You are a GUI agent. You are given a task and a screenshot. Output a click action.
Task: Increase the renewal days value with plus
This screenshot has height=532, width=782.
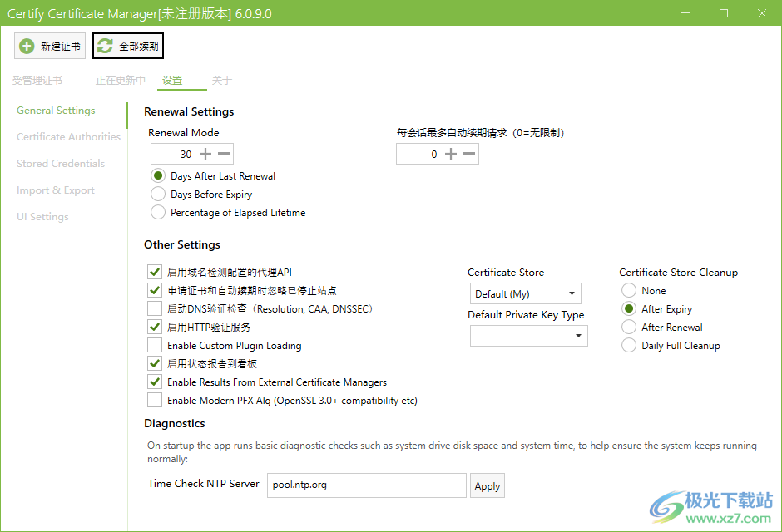point(205,154)
